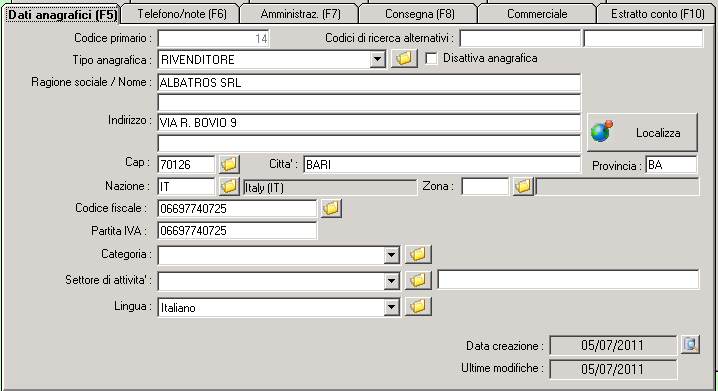Open the Lingua lookup folder icon
This screenshot has height=391, width=718.
click(418, 307)
